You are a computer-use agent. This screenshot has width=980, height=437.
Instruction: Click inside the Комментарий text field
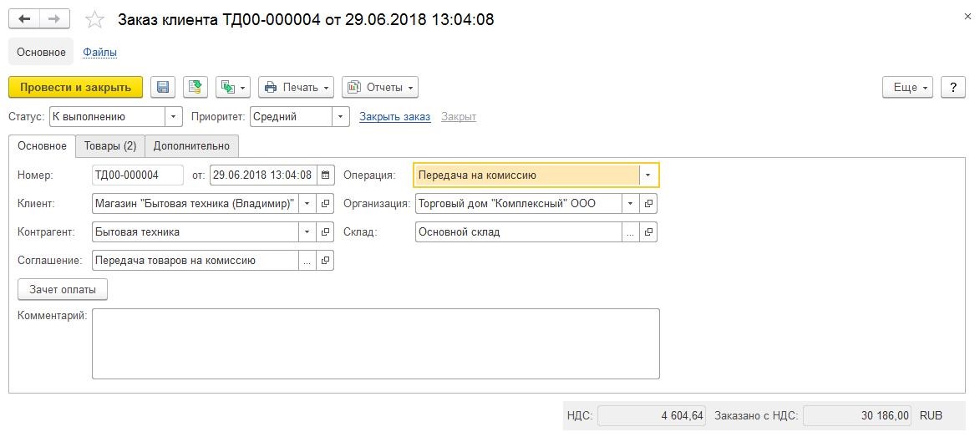tap(376, 343)
